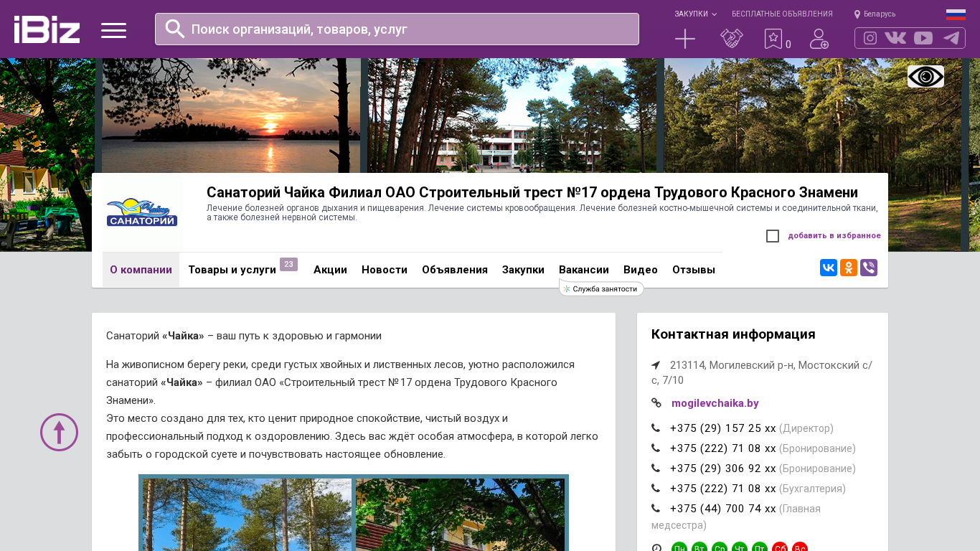Open the handshake partners icon
Image resolution: width=980 pixels, height=551 pixels.
click(x=732, y=39)
